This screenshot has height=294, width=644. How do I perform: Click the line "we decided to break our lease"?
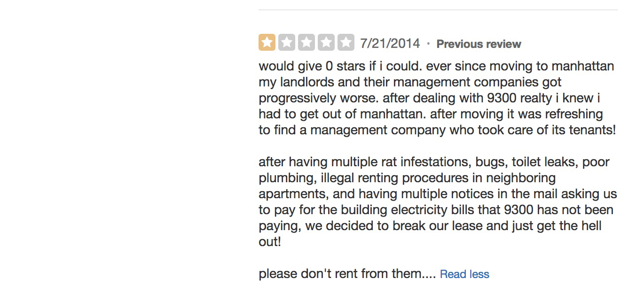click(x=430, y=226)
